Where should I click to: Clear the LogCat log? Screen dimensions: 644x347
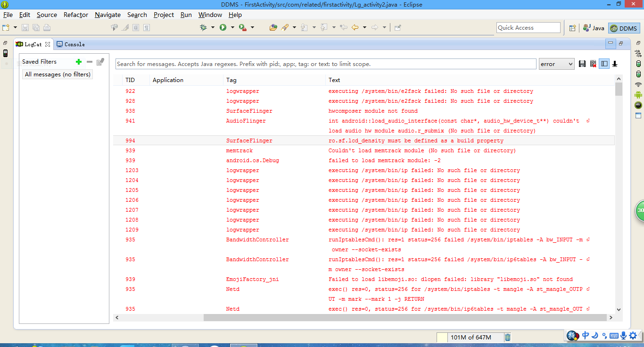pos(593,64)
